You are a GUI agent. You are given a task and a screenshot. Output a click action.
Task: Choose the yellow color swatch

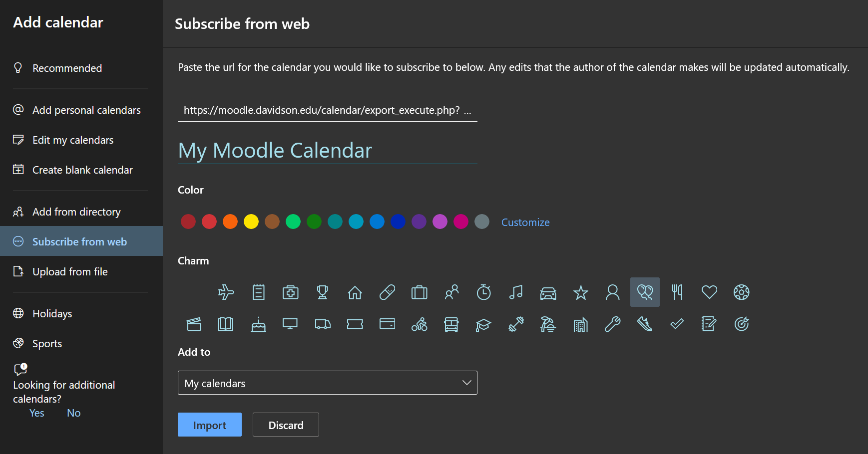(x=251, y=222)
